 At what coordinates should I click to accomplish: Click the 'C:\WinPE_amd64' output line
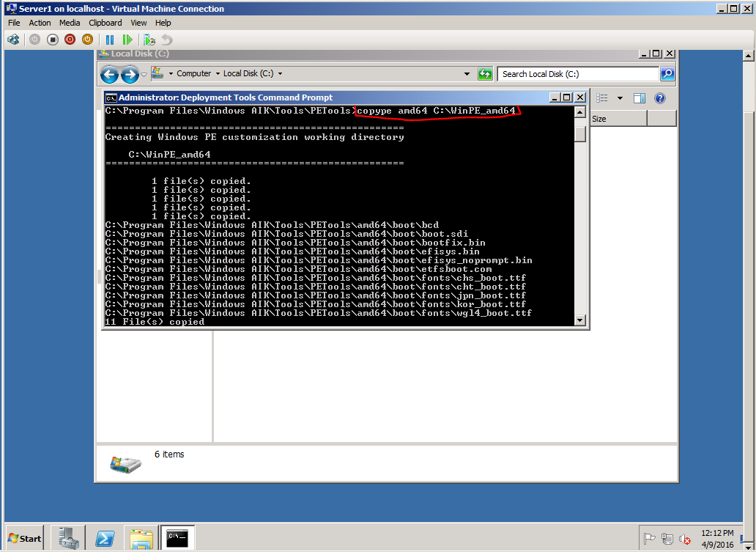pyautogui.click(x=169, y=155)
